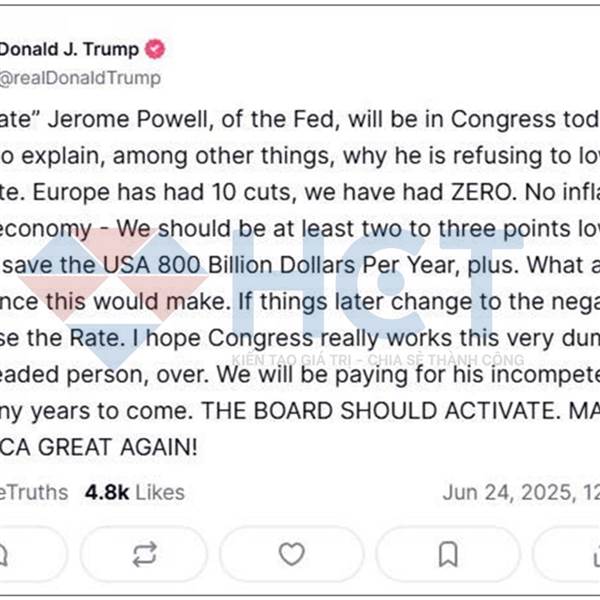Click the "Europe has had 10 cuts" sentence

tap(165, 192)
